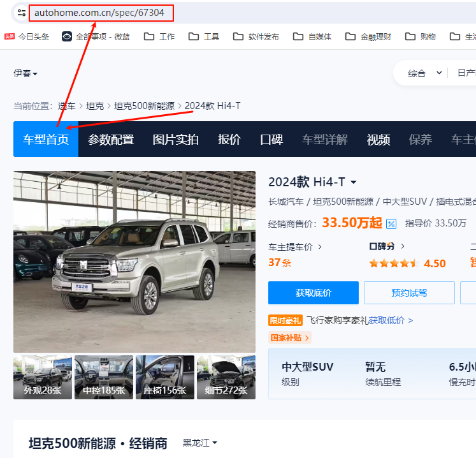Open the 细节272张 photo thumbnail
Viewport: 476px width, 458px height.
226,377
